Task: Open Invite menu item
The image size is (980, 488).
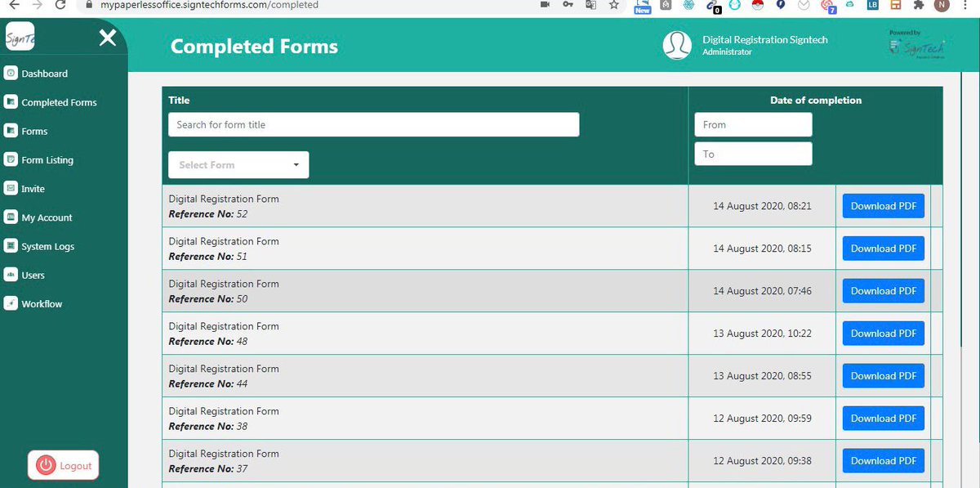Action: (33, 188)
